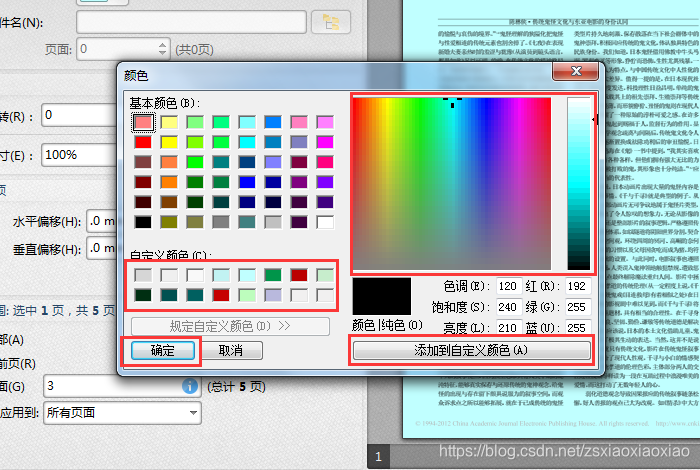Click the cyan-tinted document page preview

pyautogui.click(x=551, y=219)
